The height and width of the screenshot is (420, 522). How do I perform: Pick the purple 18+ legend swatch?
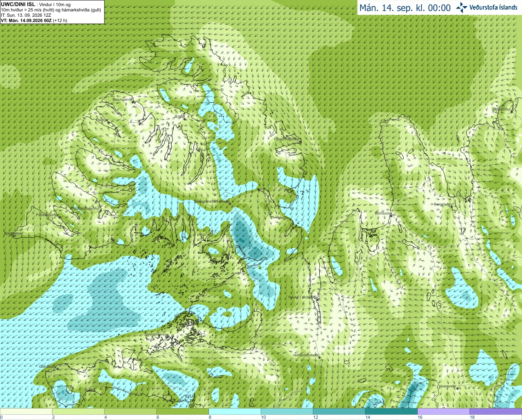coord(496,411)
